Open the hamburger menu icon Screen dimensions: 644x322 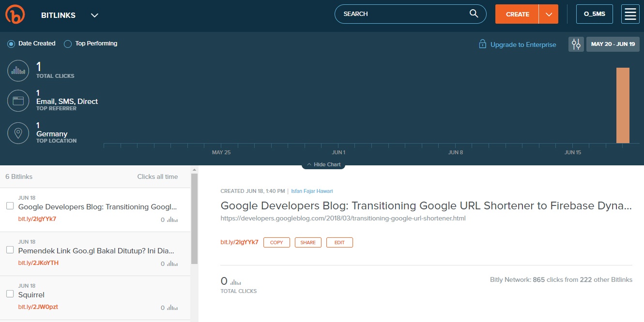pyautogui.click(x=630, y=14)
